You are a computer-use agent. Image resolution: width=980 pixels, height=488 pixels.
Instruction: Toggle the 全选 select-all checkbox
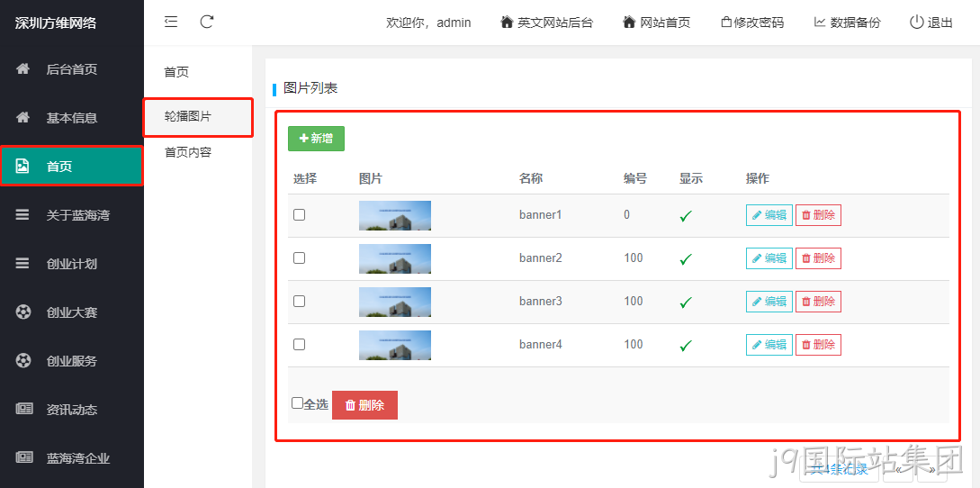(x=298, y=402)
